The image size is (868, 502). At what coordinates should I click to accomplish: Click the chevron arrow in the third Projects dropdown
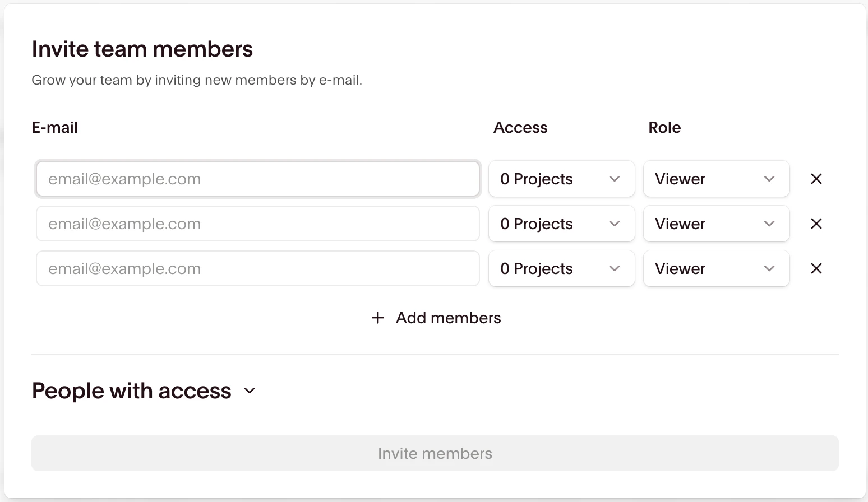(x=615, y=268)
